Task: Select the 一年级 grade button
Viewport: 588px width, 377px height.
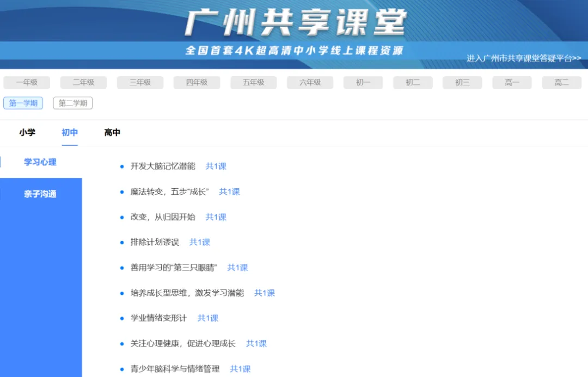Action: [27, 83]
